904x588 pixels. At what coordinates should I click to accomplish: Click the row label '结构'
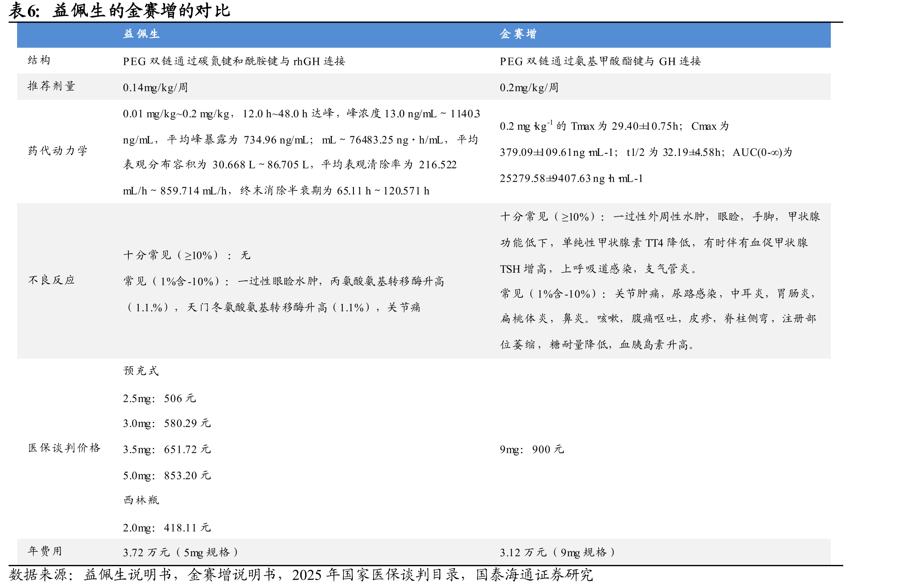tap(39, 60)
